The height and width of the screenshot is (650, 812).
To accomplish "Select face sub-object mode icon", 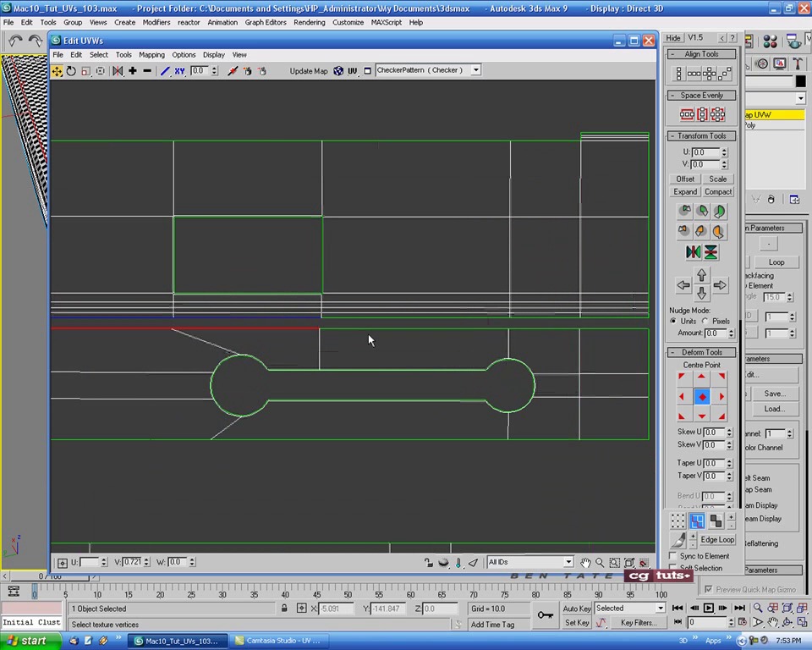I will click(x=716, y=521).
